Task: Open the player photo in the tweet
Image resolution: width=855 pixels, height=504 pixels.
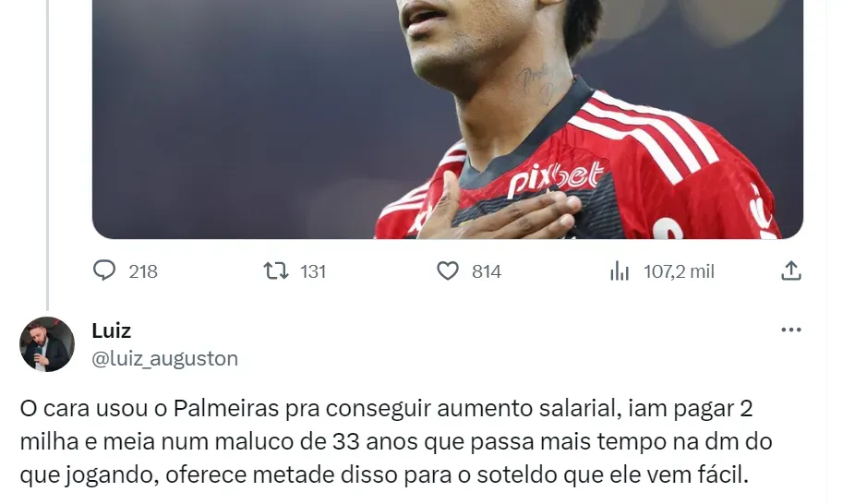Action: tap(447, 119)
